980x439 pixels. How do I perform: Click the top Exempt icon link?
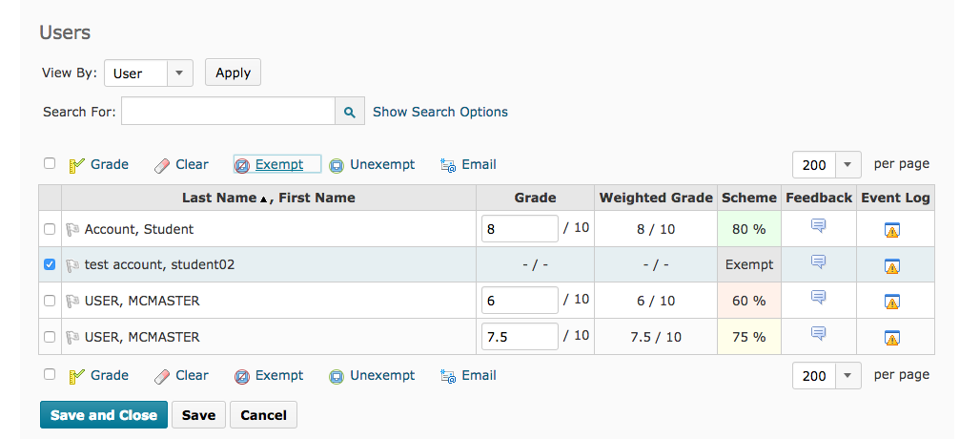click(x=242, y=165)
